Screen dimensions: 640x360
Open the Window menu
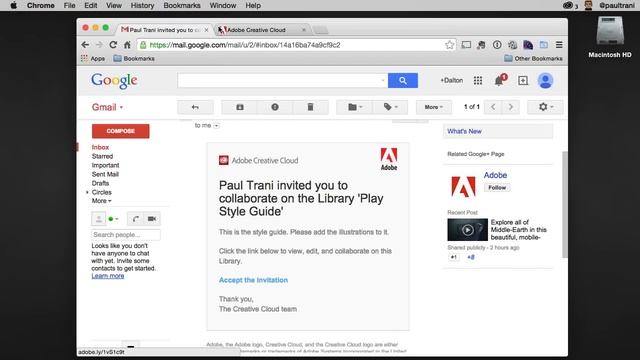pos(222,5)
